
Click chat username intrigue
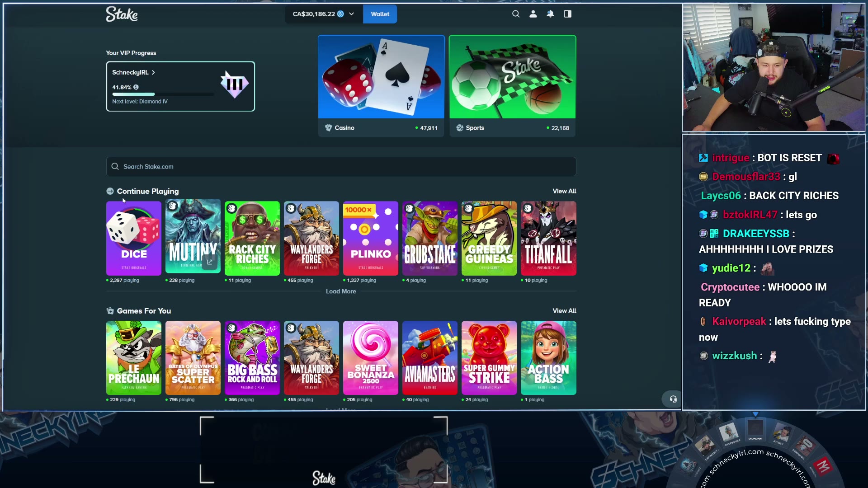point(731,158)
